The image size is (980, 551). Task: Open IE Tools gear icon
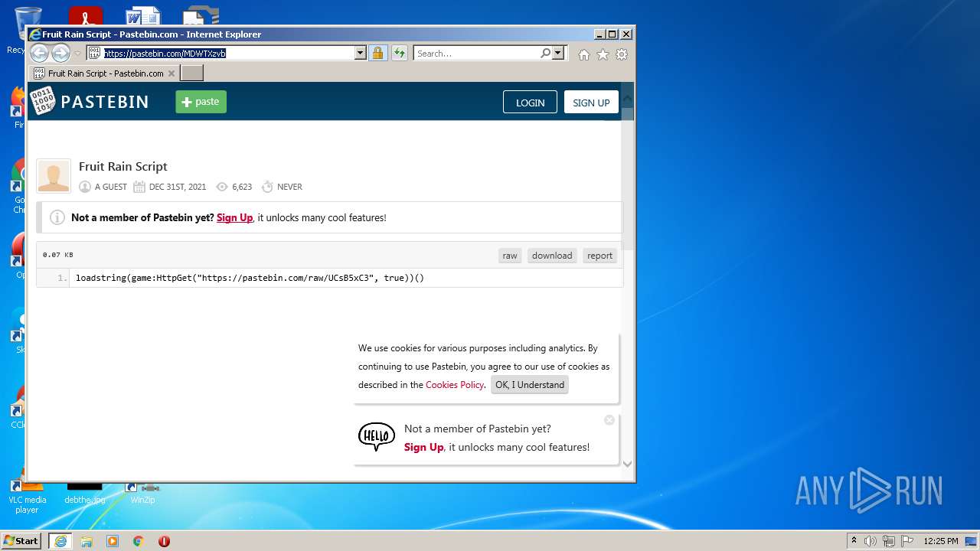(622, 54)
